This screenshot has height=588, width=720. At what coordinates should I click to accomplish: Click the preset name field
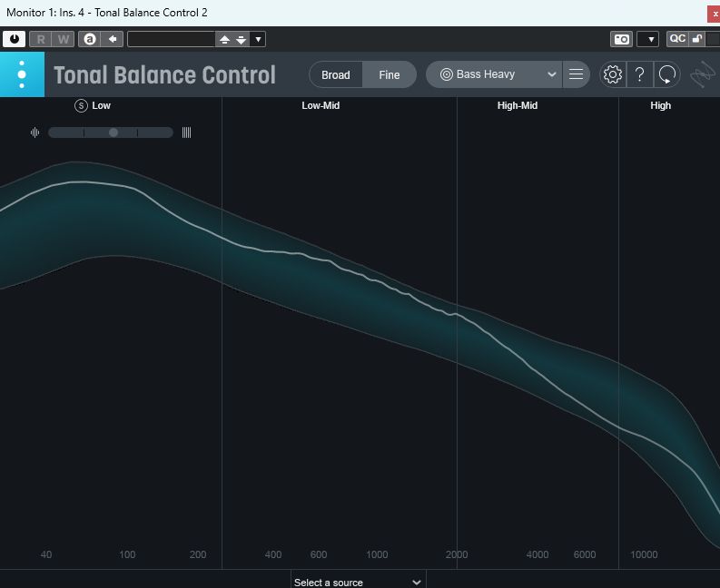[172, 39]
